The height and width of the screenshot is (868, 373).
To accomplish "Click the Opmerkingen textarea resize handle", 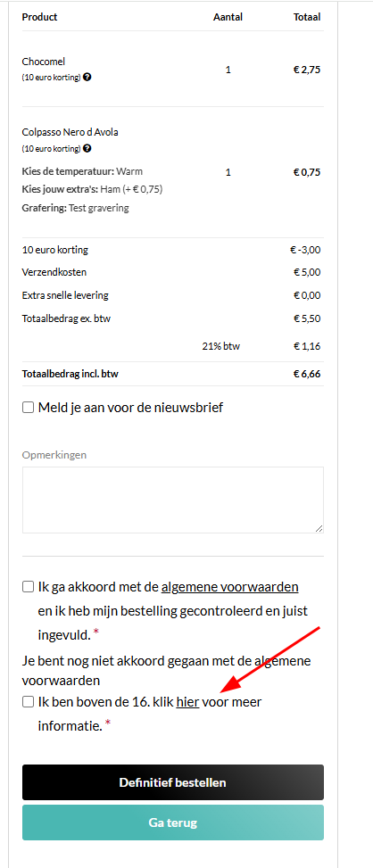I will 319,529.
